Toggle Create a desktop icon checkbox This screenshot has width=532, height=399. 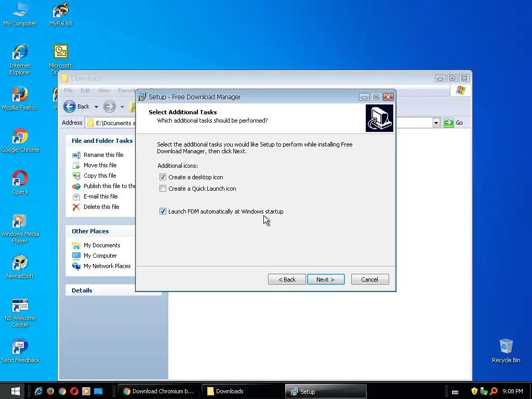163,177
